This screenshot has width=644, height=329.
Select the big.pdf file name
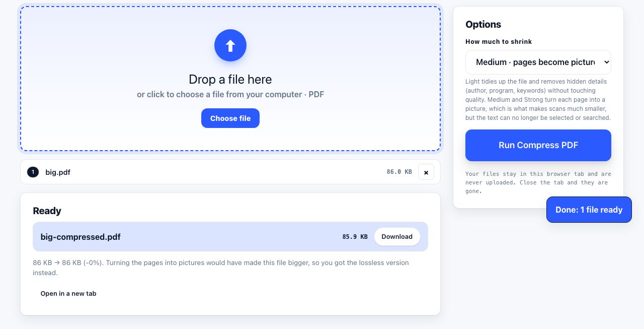[x=58, y=172]
